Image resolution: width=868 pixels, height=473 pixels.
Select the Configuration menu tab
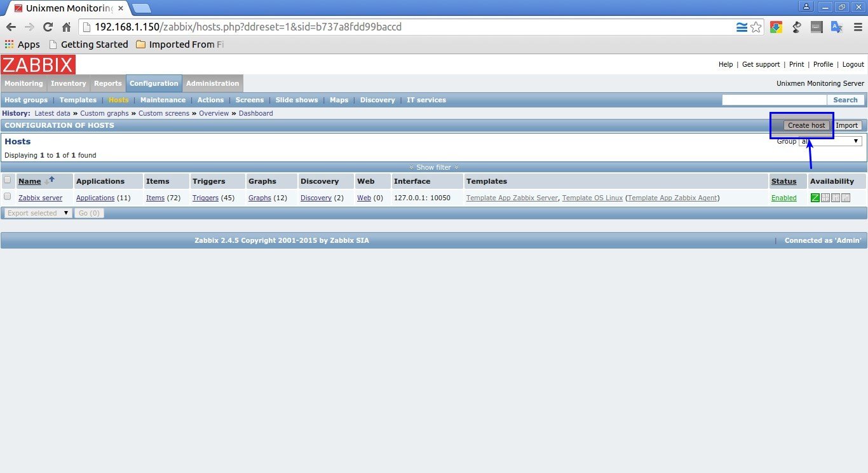point(154,83)
